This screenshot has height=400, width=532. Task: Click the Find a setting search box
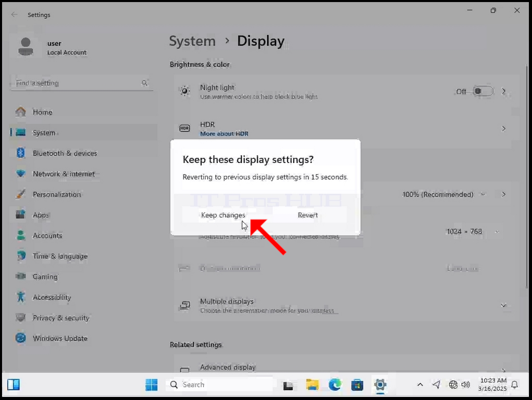pyautogui.click(x=82, y=83)
